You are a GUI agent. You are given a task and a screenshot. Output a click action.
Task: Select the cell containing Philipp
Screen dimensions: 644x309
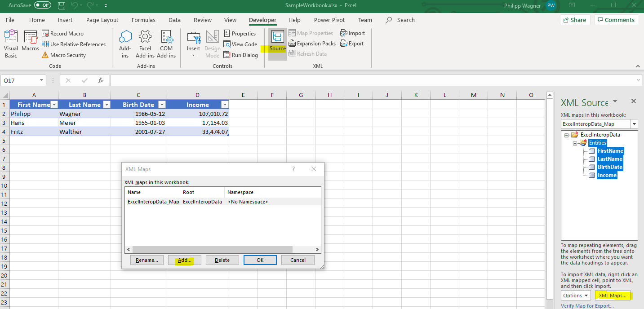pyautogui.click(x=34, y=114)
